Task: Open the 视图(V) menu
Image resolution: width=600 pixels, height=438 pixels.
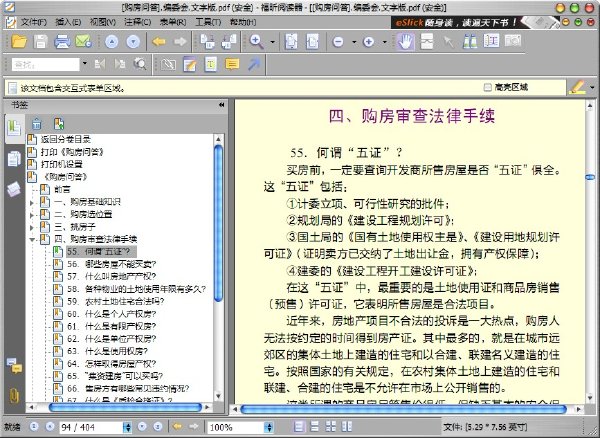Action: tap(103, 22)
